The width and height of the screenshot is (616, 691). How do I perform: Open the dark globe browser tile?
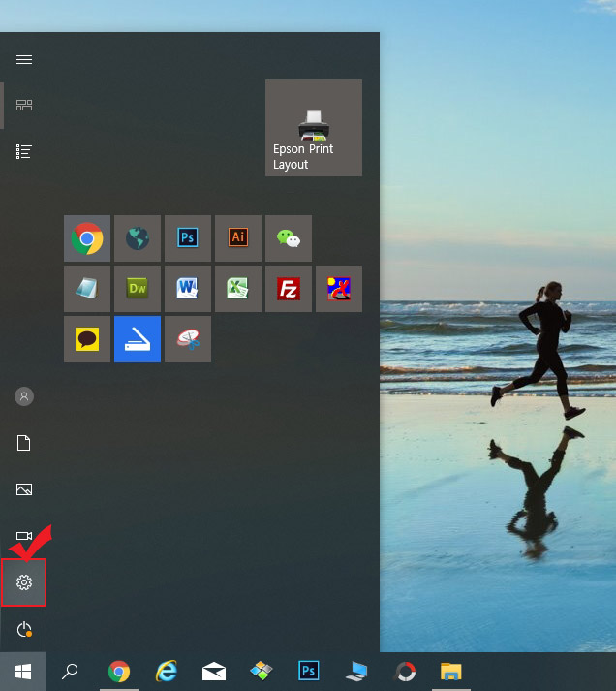[x=138, y=238]
